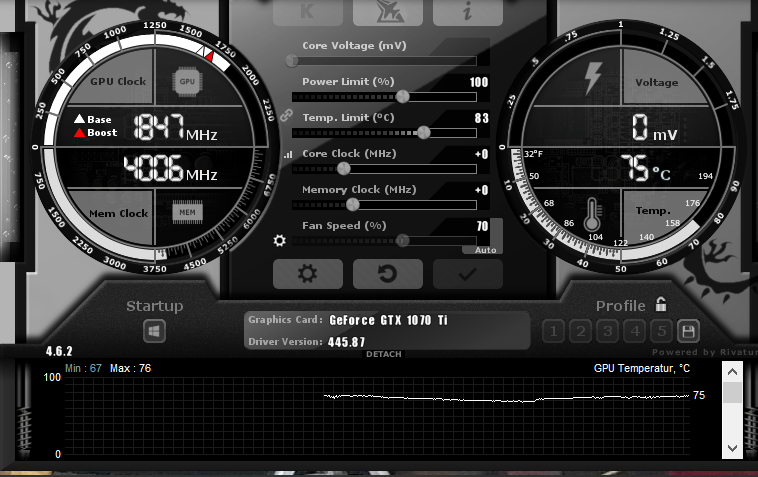Click the GPU Temperatur, °C graph label
The height and width of the screenshot is (477, 758).
641,368
